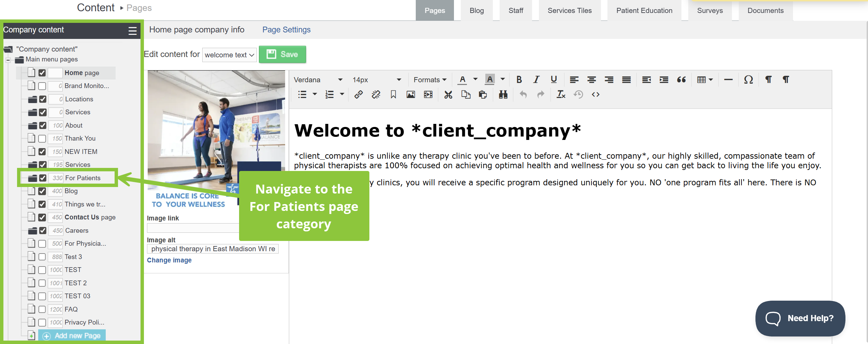
Task: Align text left
Action: click(574, 80)
